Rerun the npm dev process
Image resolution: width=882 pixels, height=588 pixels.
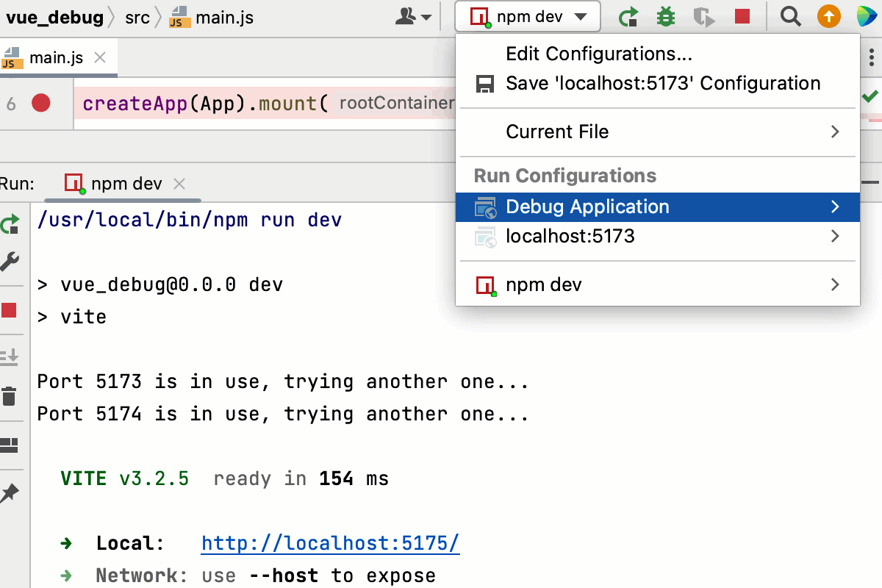pos(628,16)
